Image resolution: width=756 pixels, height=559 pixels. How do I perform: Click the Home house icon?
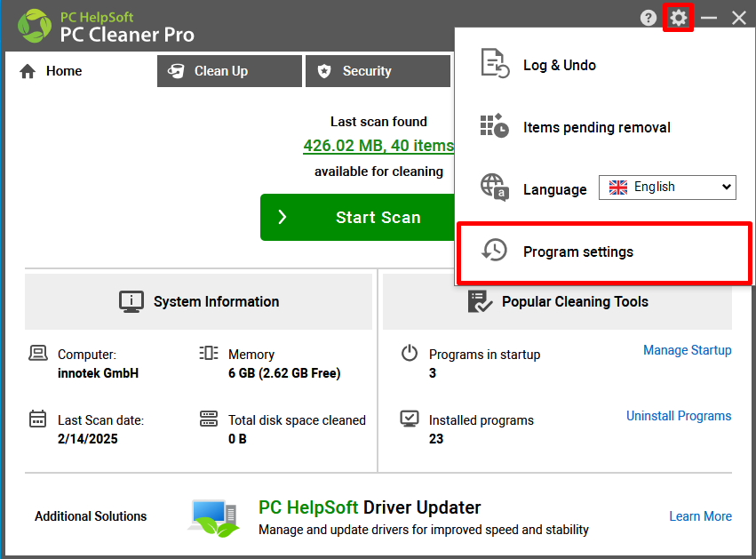coord(28,71)
